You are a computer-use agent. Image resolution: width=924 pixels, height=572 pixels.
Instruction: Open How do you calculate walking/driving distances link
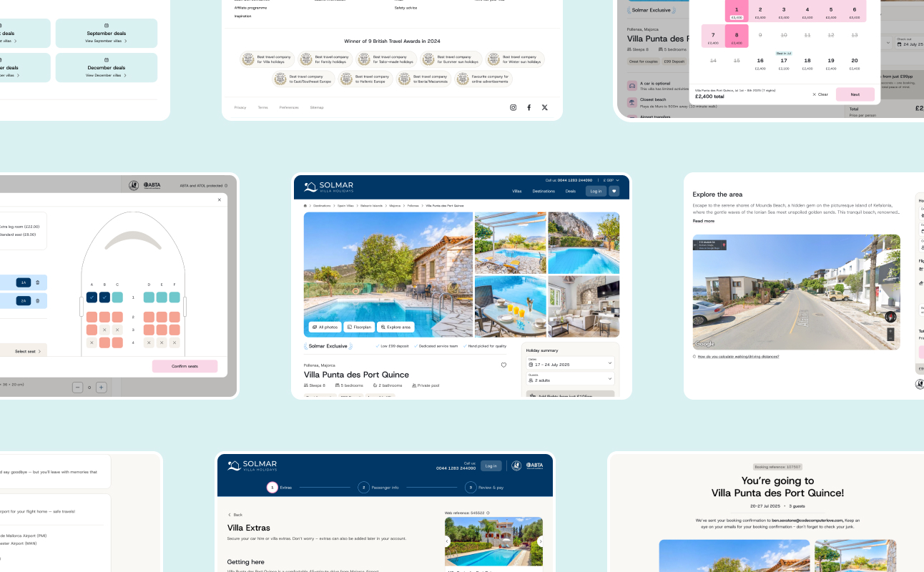738,356
